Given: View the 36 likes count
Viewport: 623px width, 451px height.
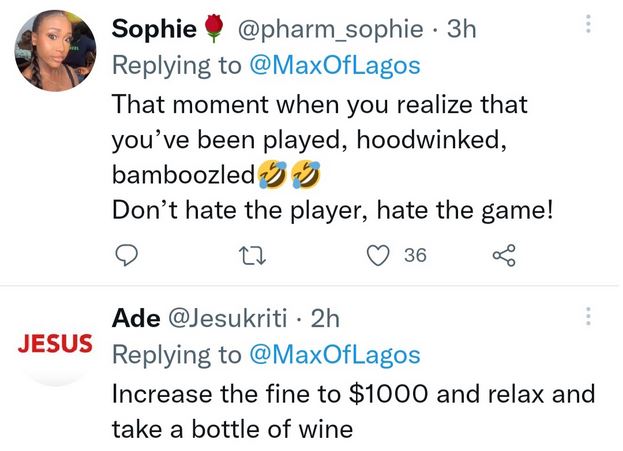Looking at the screenshot, I should 415,256.
